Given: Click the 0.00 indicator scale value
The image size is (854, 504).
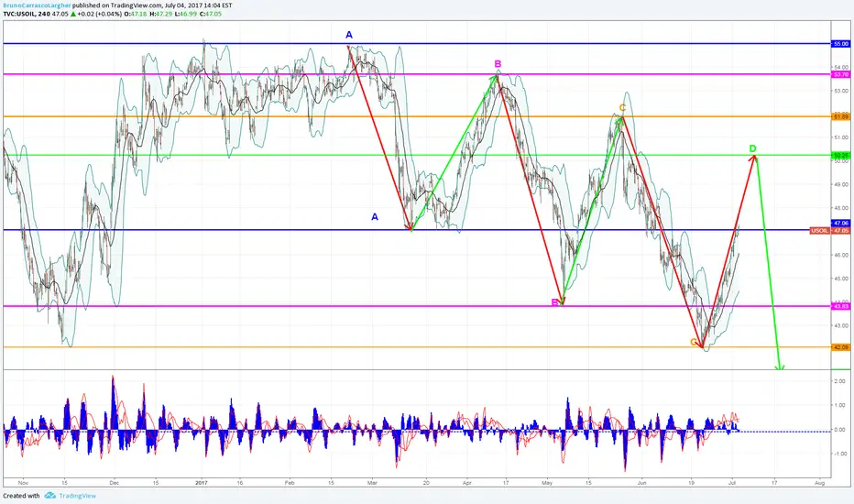Looking at the screenshot, I should pos(839,430).
